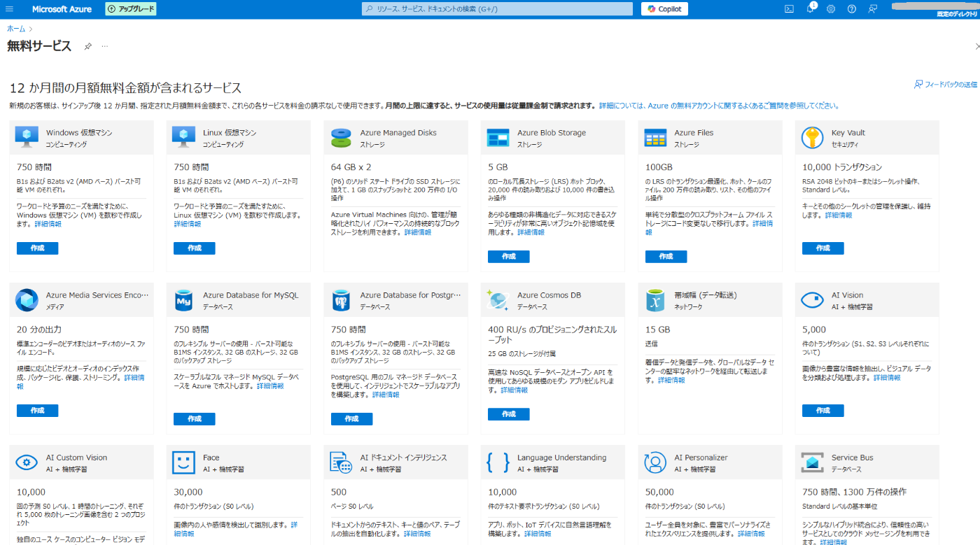Click the Azure Files grid icon
Image resolution: width=980 pixels, height=545 pixels.
click(655, 138)
